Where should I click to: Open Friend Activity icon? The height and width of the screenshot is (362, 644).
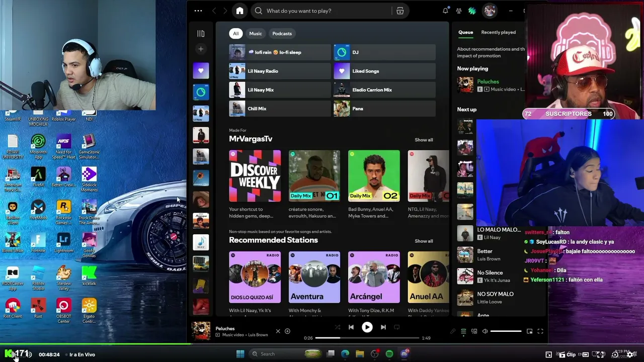click(x=459, y=11)
